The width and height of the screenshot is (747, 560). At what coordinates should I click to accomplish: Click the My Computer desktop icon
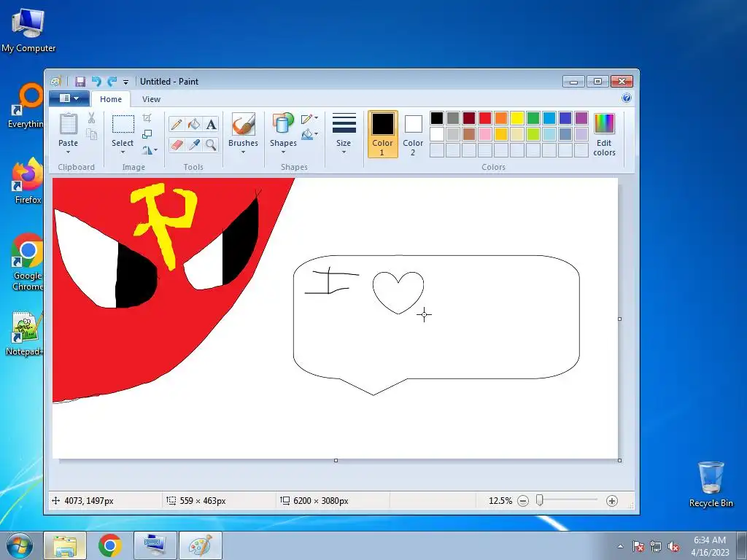28,29
